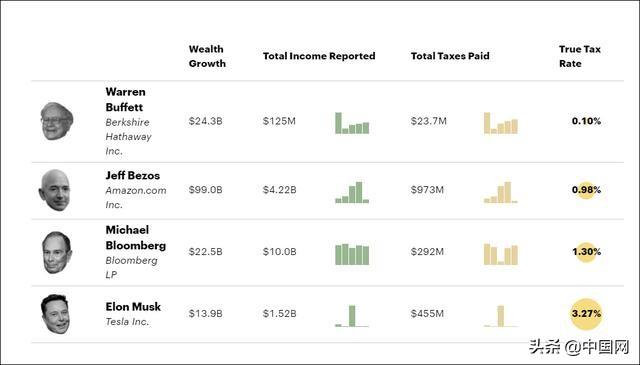640x365 pixels.
Task: Click Musk's green income bar chart
Action: click(x=352, y=316)
